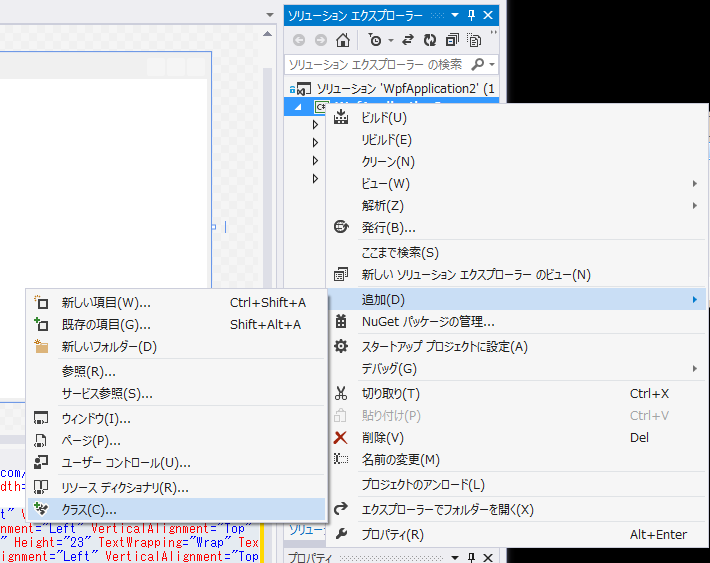
Task: Expand the second child node under the project
Action: point(315,143)
